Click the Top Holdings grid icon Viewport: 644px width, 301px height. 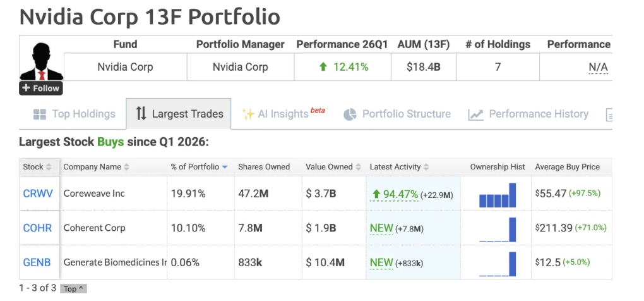[x=39, y=114]
